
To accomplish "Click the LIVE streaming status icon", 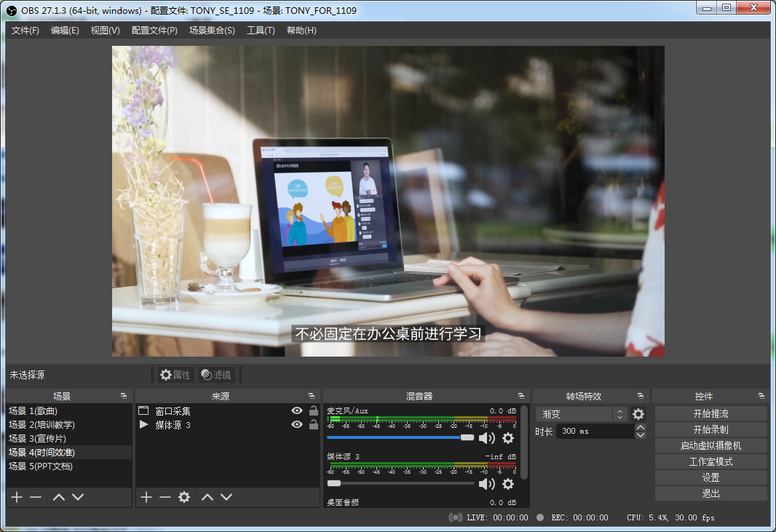I will [455, 517].
